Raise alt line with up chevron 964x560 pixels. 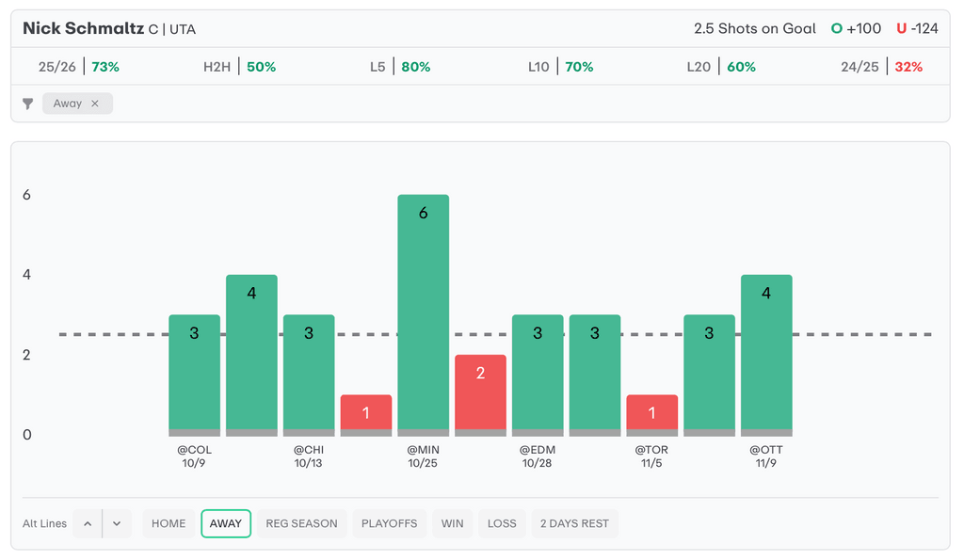88,524
